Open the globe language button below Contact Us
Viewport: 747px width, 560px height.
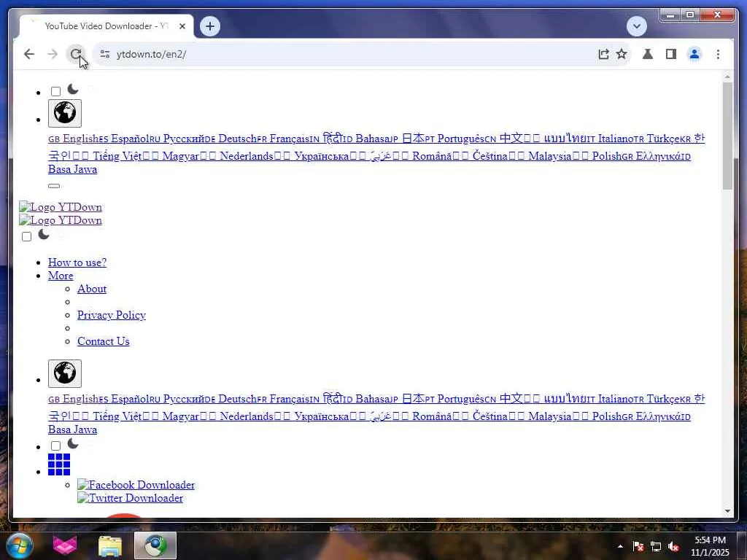point(65,374)
